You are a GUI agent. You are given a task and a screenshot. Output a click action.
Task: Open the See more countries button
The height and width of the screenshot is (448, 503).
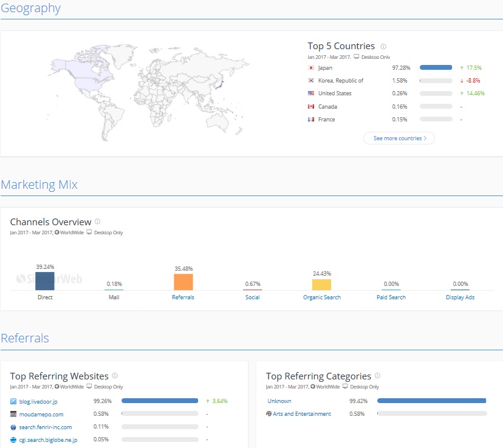click(399, 138)
